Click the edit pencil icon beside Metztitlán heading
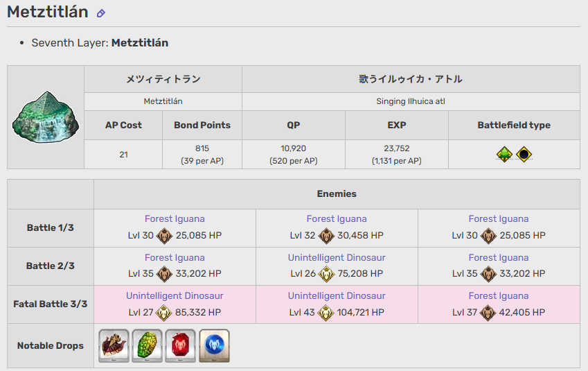 pyautogui.click(x=101, y=13)
